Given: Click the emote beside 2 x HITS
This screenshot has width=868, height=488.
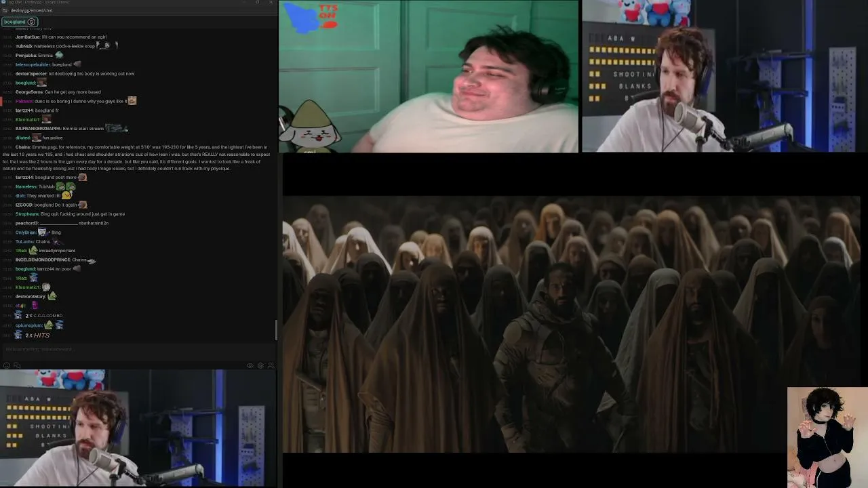Looking at the screenshot, I should (18, 335).
